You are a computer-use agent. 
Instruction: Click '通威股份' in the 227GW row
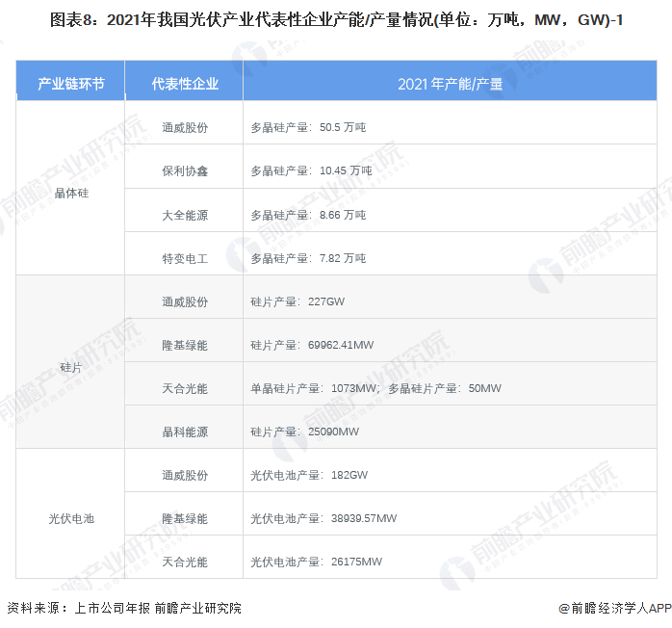(x=185, y=302)
